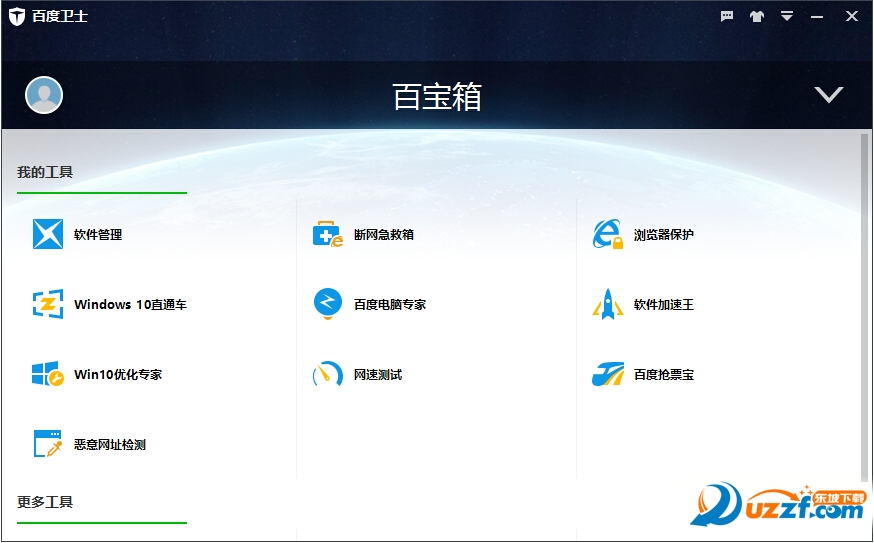Open the 断网急救箱 first-aid icon
The width and height of the screenshot is (874, 543).
[x=327, y=235]
